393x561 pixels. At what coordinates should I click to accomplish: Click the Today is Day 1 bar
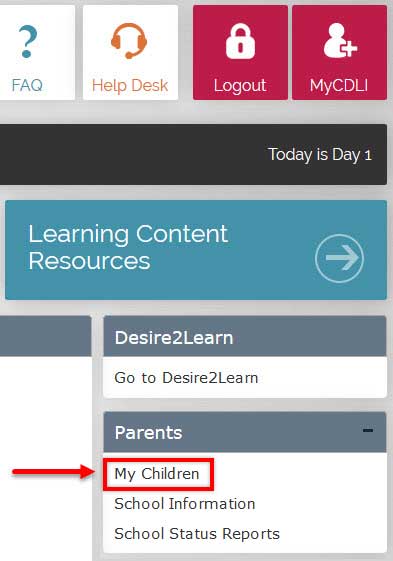pyautogui.click(x=193, y=155)
